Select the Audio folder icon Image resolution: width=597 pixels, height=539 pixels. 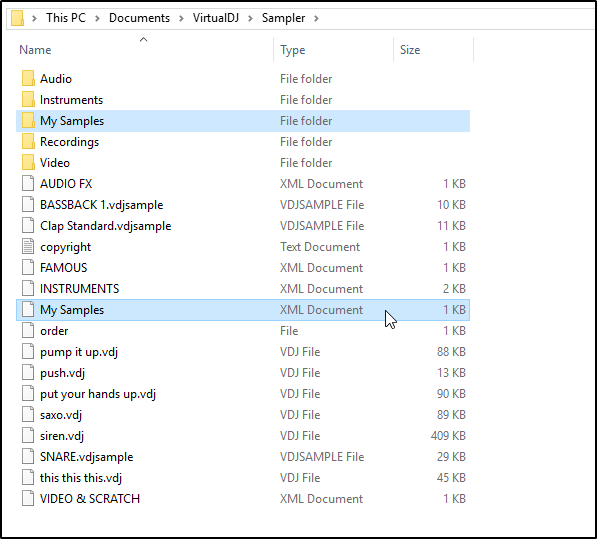click(28, 78)
